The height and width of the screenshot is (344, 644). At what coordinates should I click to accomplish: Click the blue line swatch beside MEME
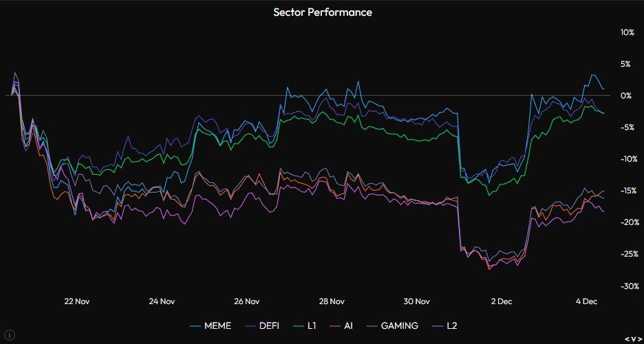(195, 325)
